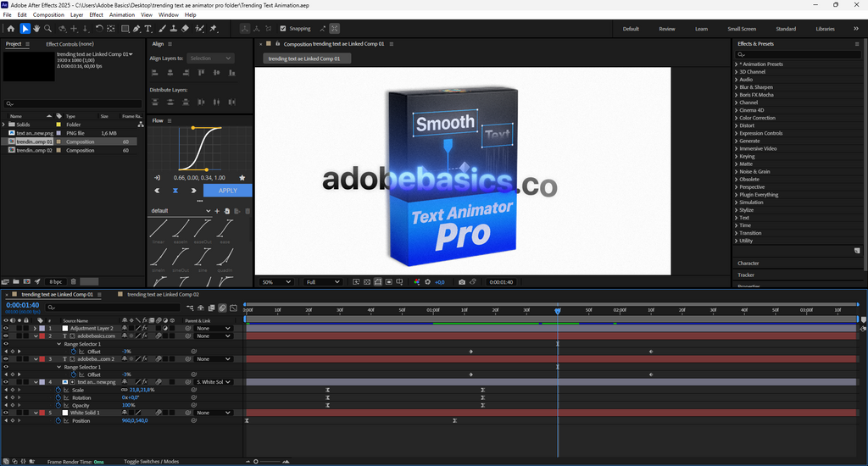Click the star icon in Flow panel
Viewport: 868px width, 466px height.
[x=242, y=178]
